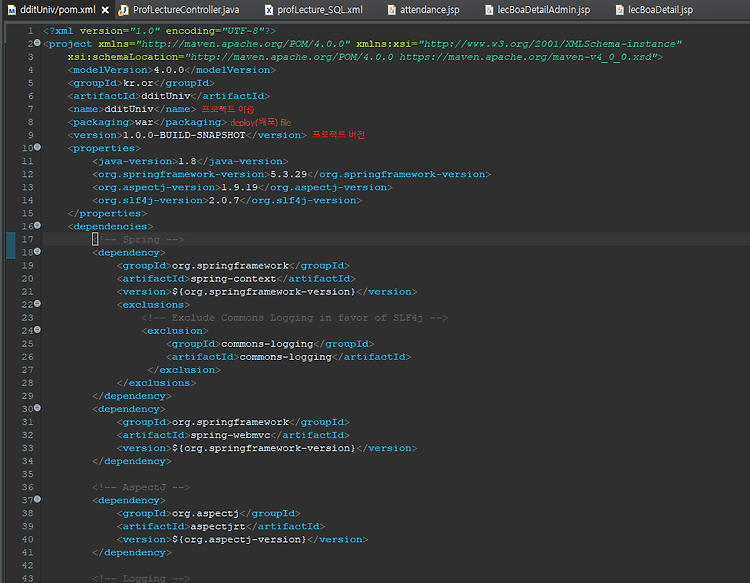
Task: Click the Java file icon on ProfLectureController tab
Action: pos(123,10)
